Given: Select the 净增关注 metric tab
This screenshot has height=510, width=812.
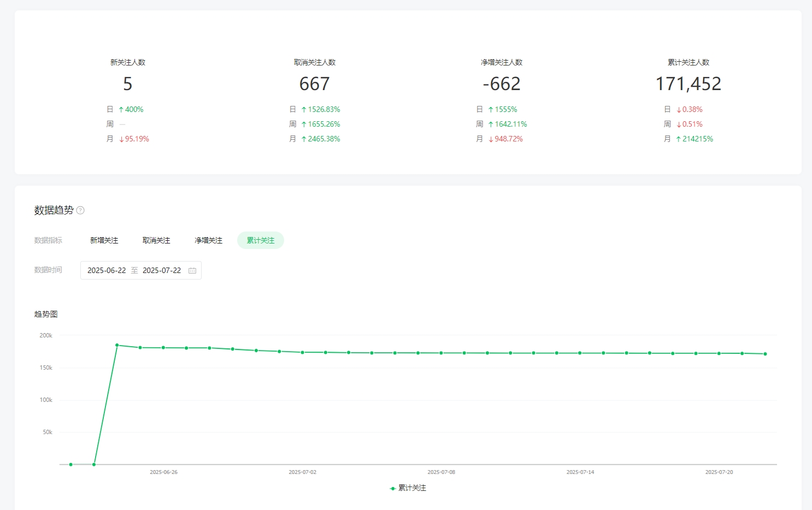Looking at the screenshot, I should pos(208,240).
